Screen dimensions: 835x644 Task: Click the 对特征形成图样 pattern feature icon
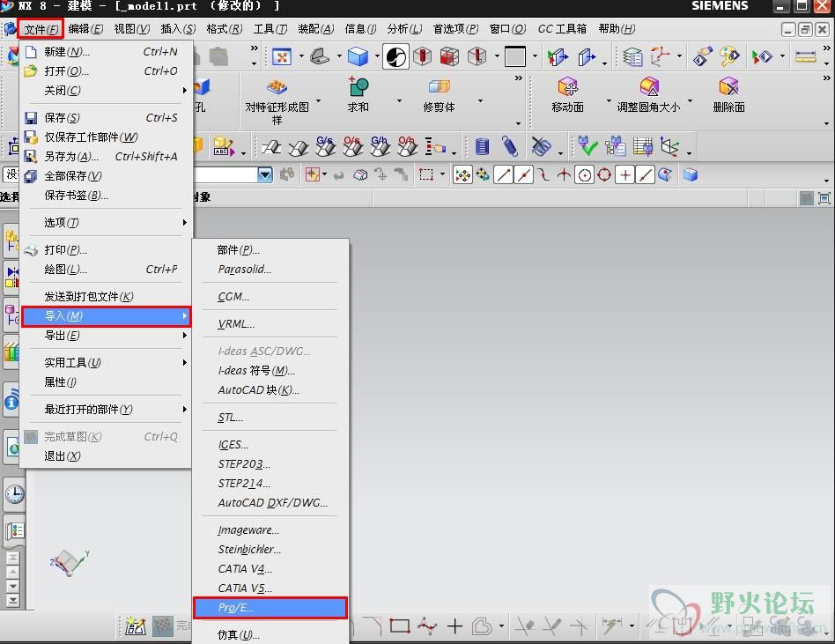[x=277, y=87]
